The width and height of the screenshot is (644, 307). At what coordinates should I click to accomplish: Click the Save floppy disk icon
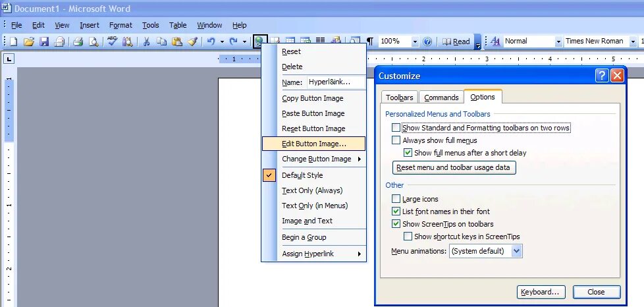click(x=44, y=41)
